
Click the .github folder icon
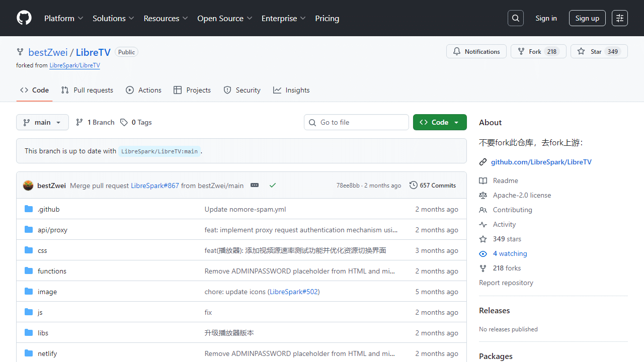pyautogui.click(x=29, y=209)
